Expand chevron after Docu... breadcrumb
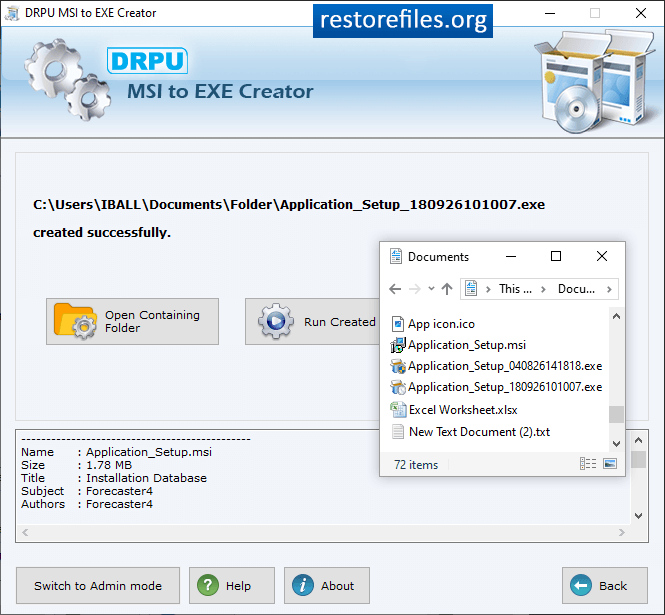This screenshot has width=665, height=615. pyautogui.click(x=609, y=289)
